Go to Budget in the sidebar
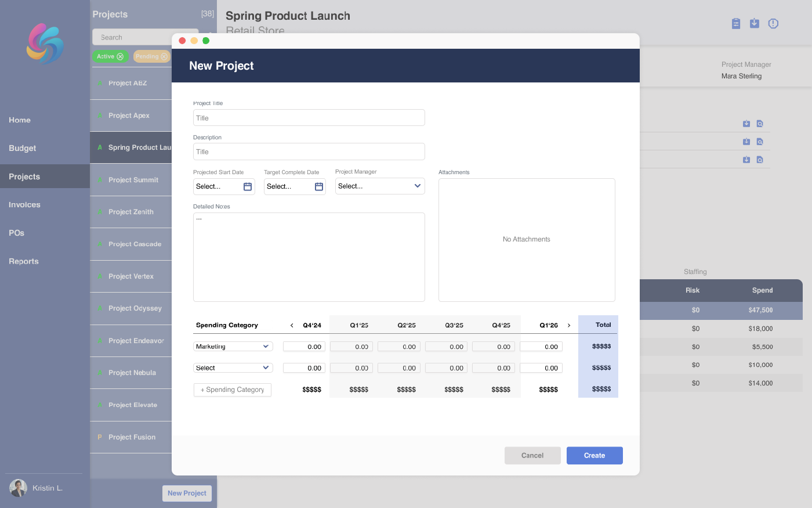812x508 pixels. (23, 148)
